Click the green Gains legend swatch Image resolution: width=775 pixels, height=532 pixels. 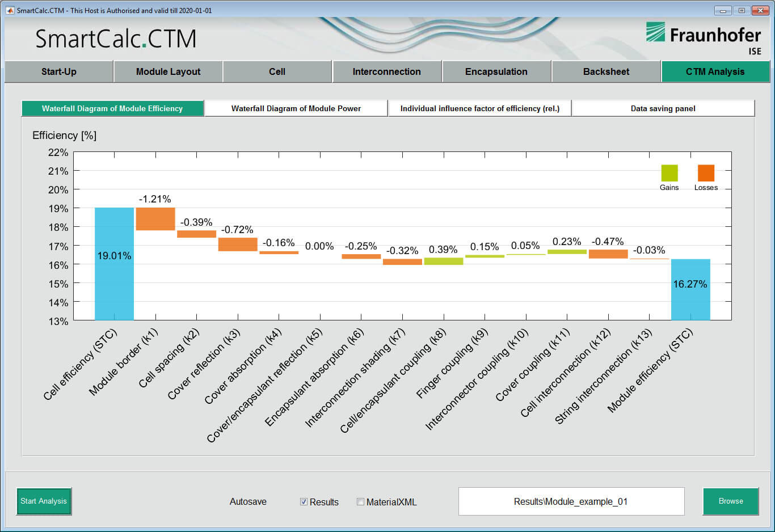[669, 173]
